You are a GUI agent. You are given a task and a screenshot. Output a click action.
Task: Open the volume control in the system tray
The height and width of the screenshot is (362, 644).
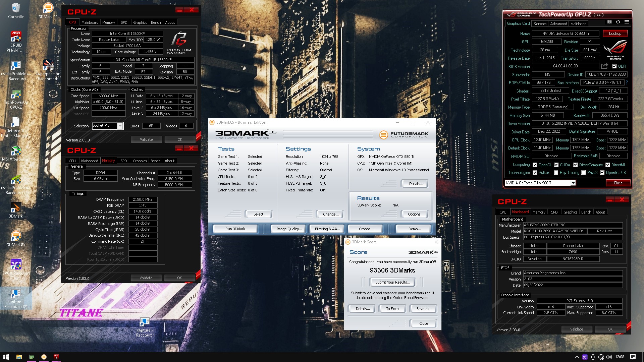[609, 357]
